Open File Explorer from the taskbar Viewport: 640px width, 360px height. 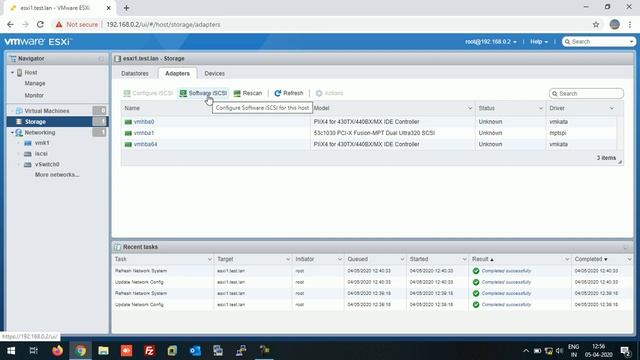pos(103,351)
